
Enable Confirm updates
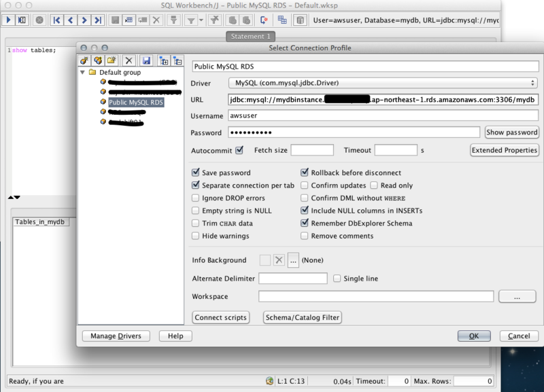[304, 185]
